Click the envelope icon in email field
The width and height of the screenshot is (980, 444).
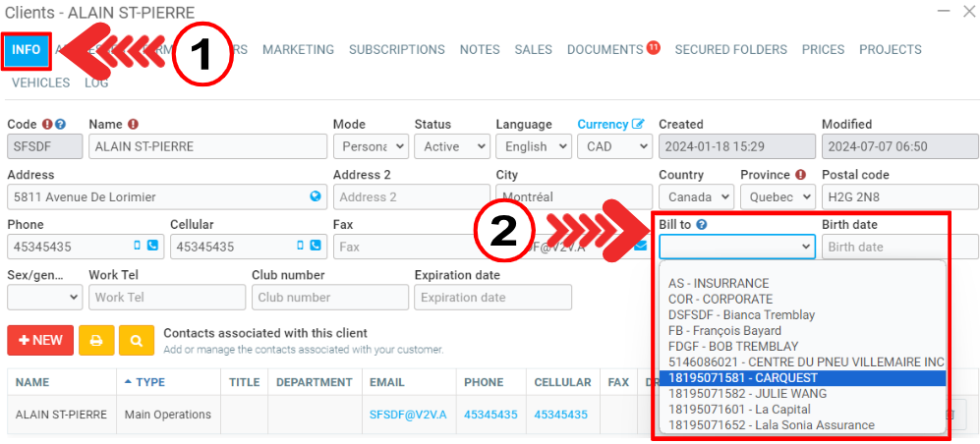640,246
